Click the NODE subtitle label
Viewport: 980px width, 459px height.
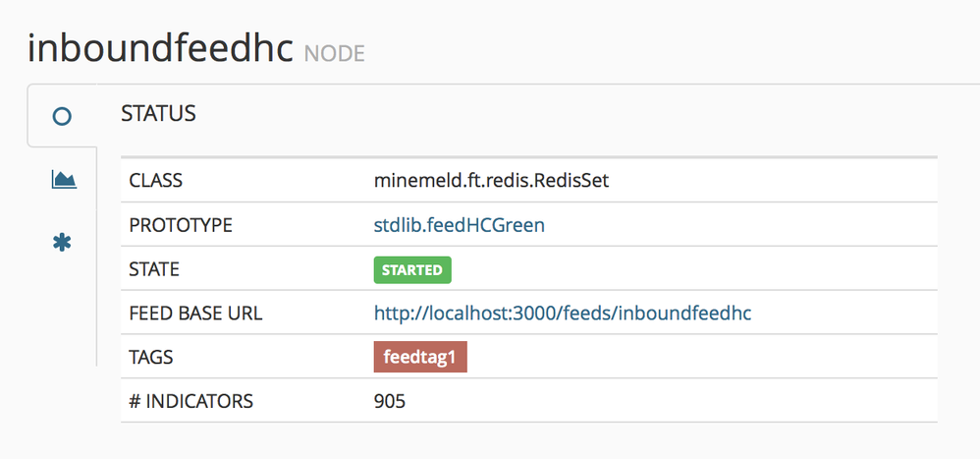pos(334,53)
